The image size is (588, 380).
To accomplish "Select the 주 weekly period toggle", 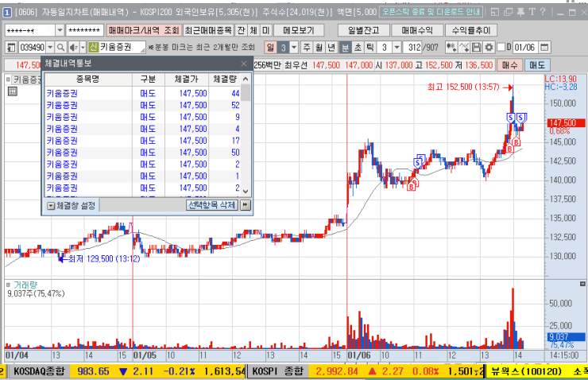I will 307,47.
